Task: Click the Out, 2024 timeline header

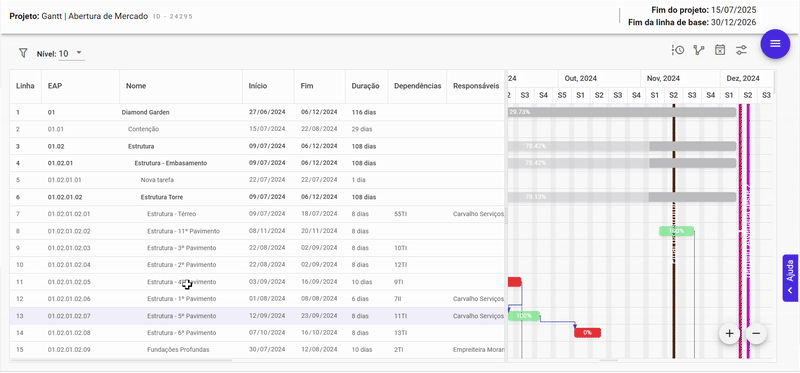Action: pyautogui.click(x=599, y=79)
